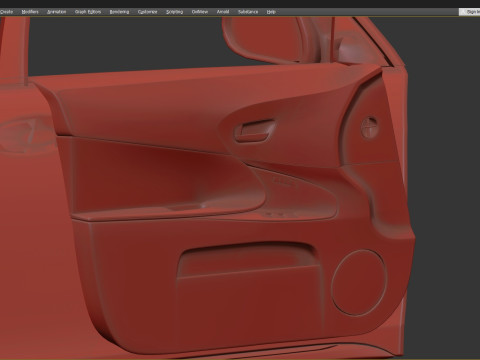Select the round speaker cover on door
The image size is (480, 360).
coord(359,283)
